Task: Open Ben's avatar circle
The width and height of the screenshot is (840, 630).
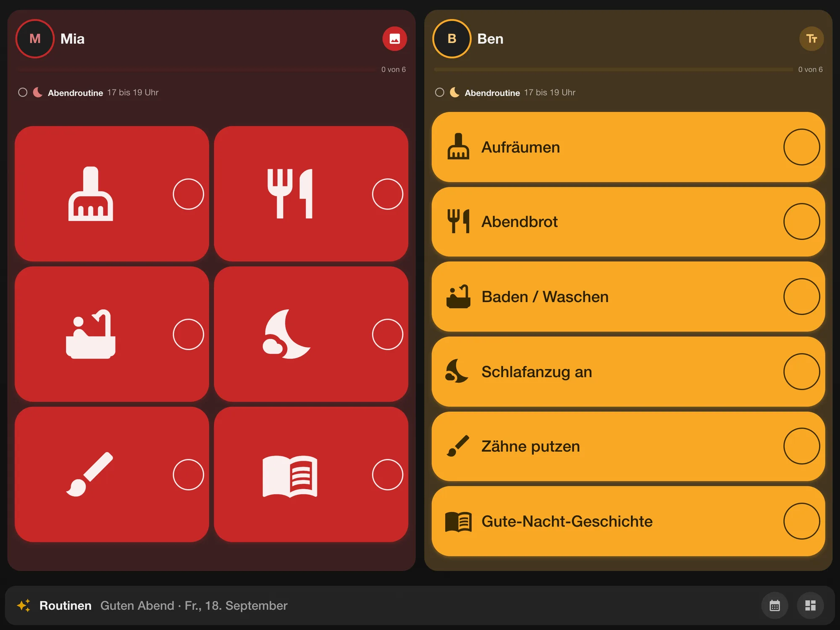Action: [452, 39]
